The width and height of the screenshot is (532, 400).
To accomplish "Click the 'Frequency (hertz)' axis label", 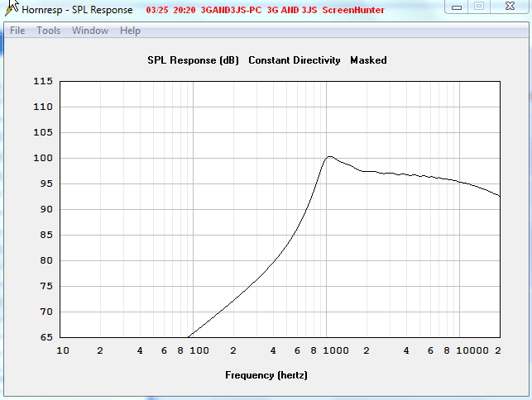I will 266,375.
